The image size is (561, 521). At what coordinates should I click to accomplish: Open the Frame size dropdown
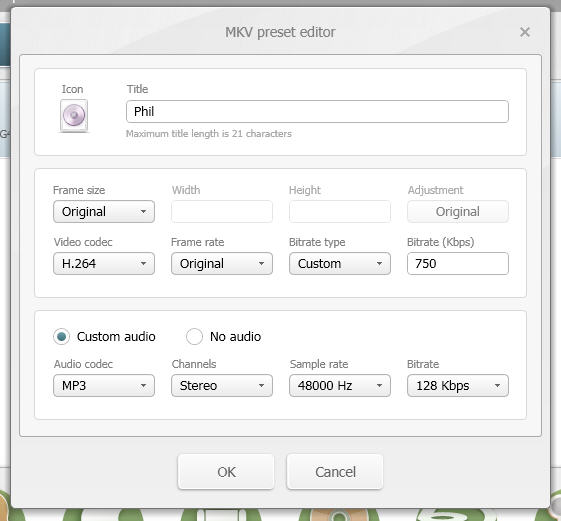click(104, 211)
